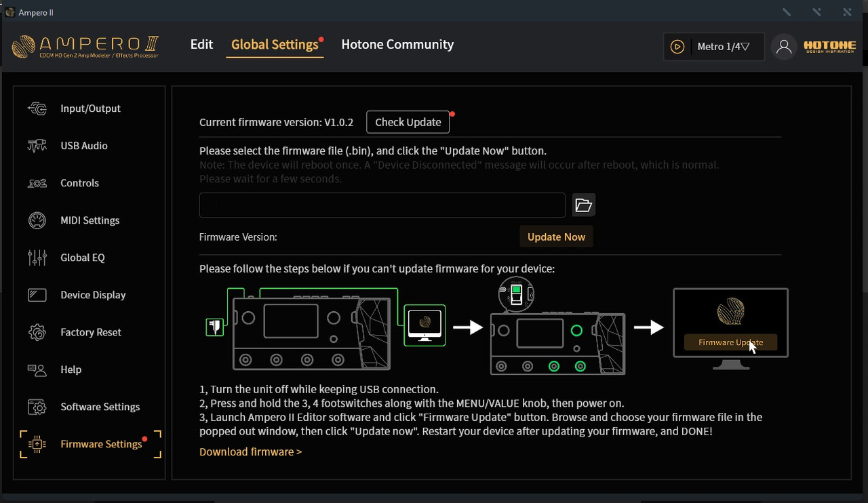868x503 pixels.
Task: Click the Check Update button
Action: click(x=408, y=122)
